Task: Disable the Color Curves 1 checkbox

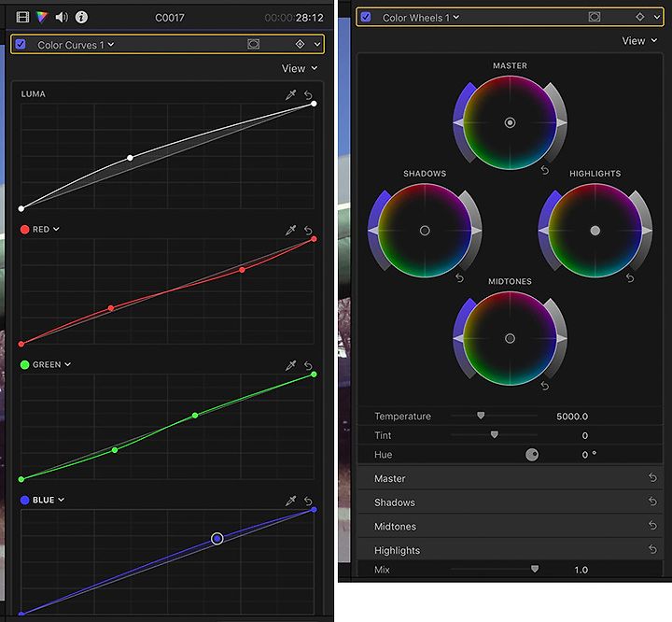Action: point(21,44)
